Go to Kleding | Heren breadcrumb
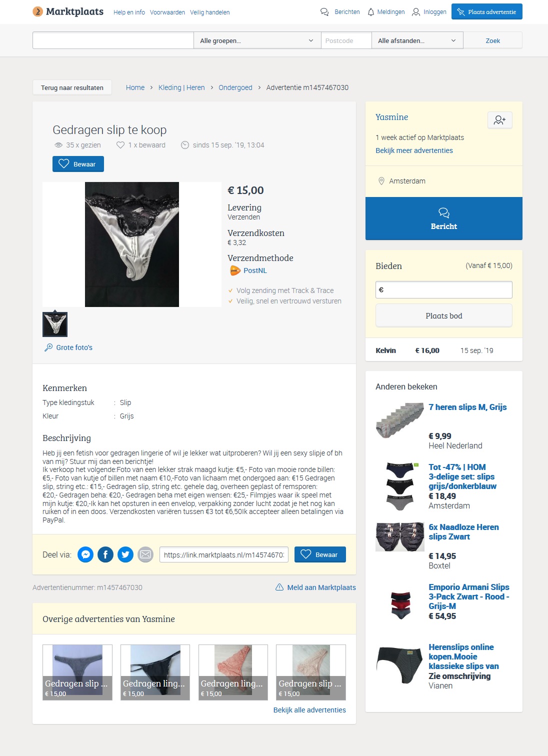Image resolution: width=548 pixels, height=756 pixels. [181, 87]
